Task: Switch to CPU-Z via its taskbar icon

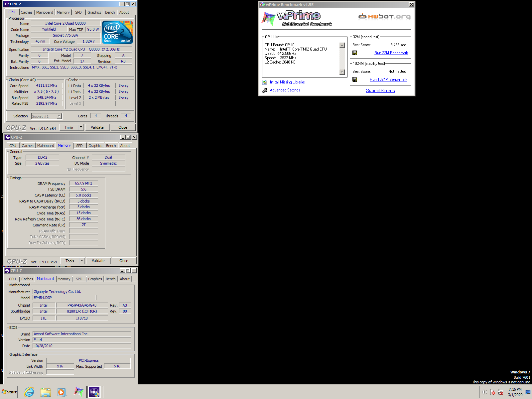Action: tap(94, 392)
